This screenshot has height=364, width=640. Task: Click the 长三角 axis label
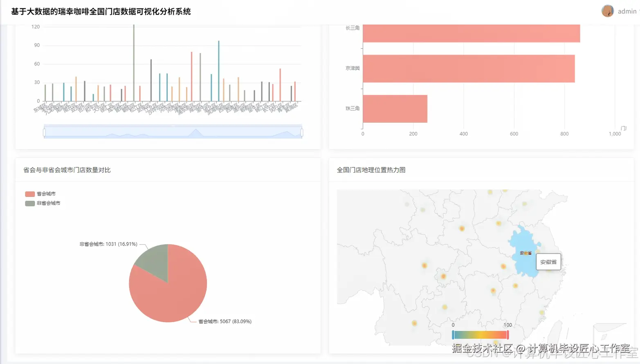tap(353, 28)
